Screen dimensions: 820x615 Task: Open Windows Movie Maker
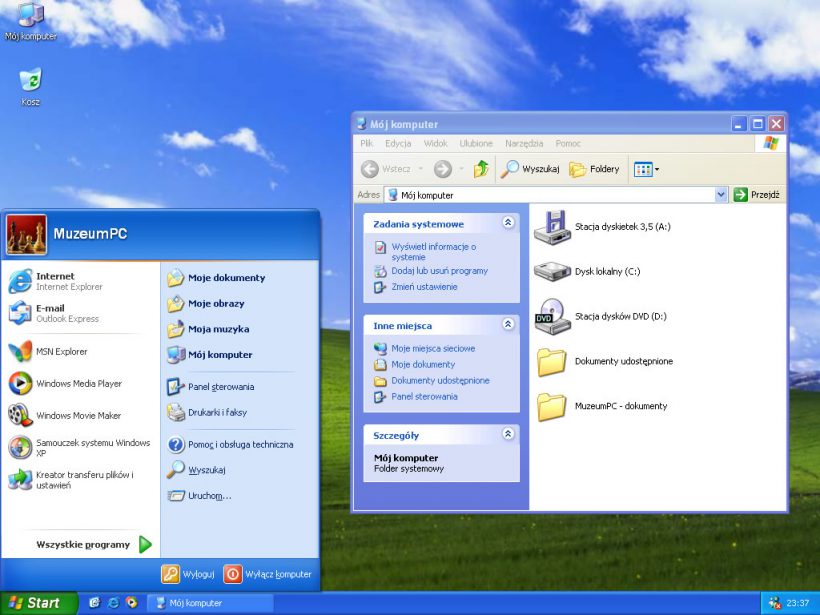(x=78, y=415)
